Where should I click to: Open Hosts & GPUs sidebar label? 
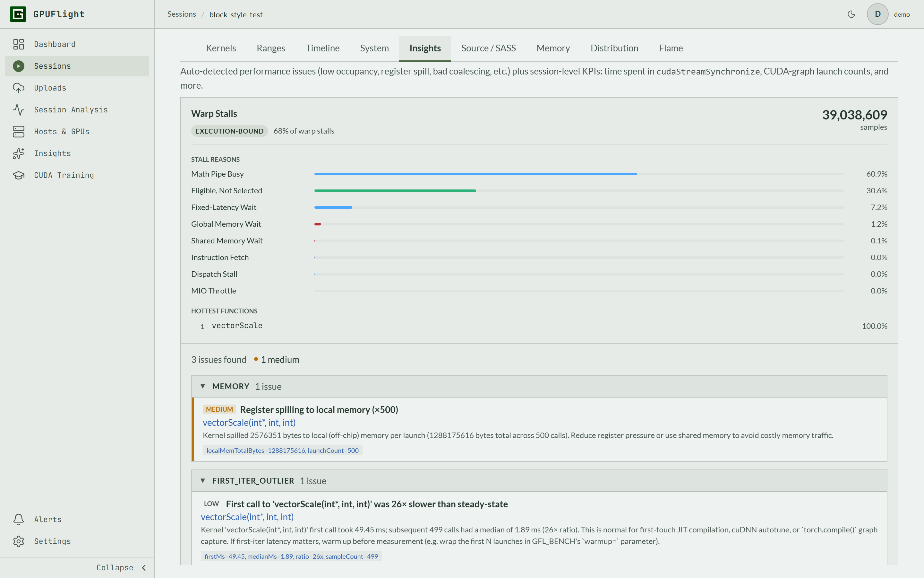tap(62, 132)
